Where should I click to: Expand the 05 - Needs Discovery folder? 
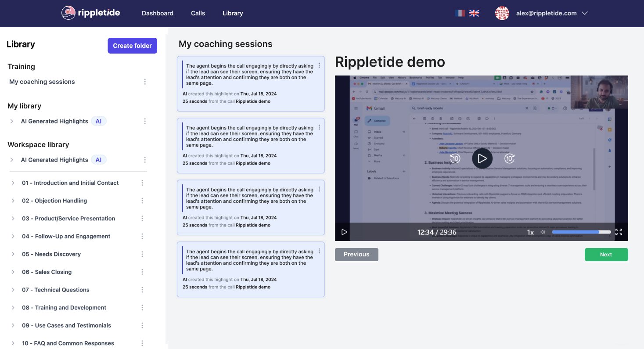(x=13, y=254)
